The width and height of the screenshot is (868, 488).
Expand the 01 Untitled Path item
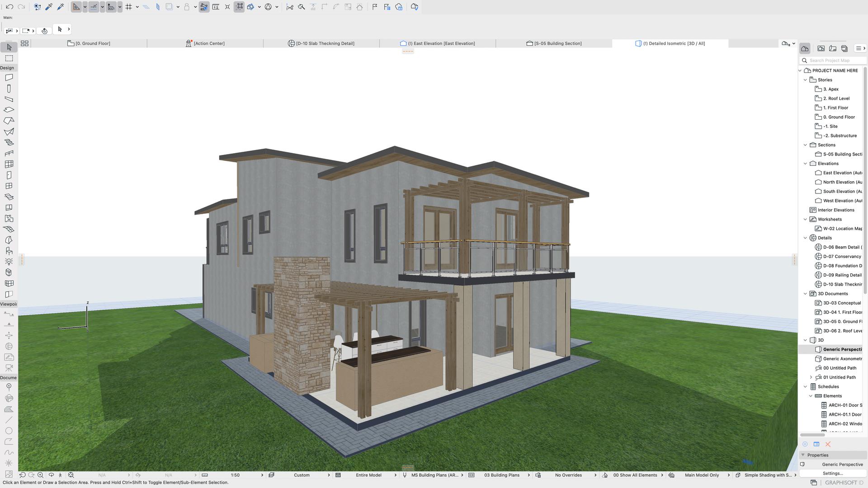[811, 377]
